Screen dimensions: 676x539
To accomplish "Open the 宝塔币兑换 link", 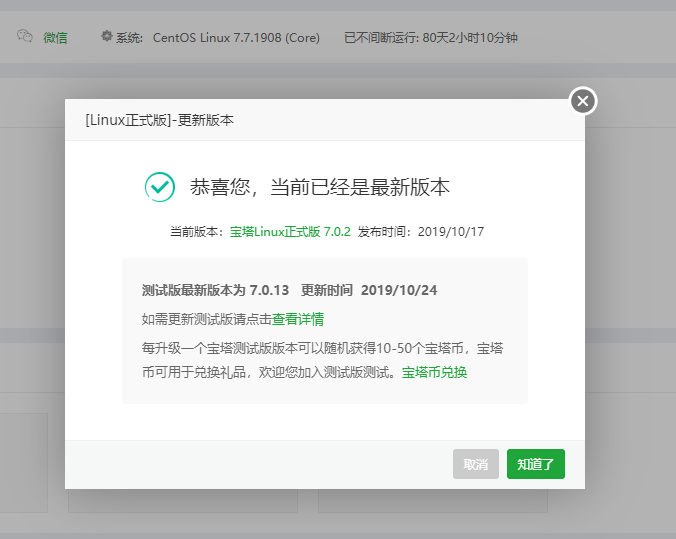I will coord(435,372).
